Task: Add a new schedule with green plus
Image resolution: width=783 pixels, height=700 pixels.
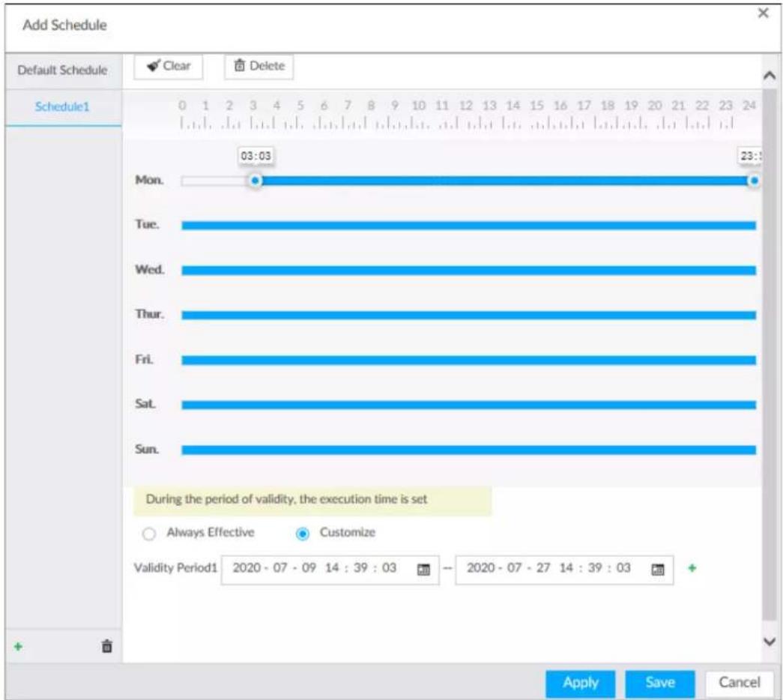Action: 19,647
